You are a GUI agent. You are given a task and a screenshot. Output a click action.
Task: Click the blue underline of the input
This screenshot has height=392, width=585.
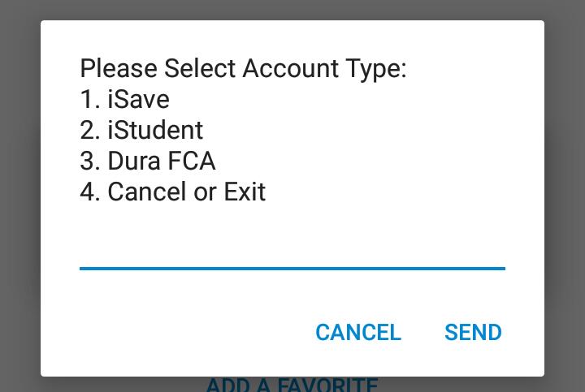click(292, 267)
